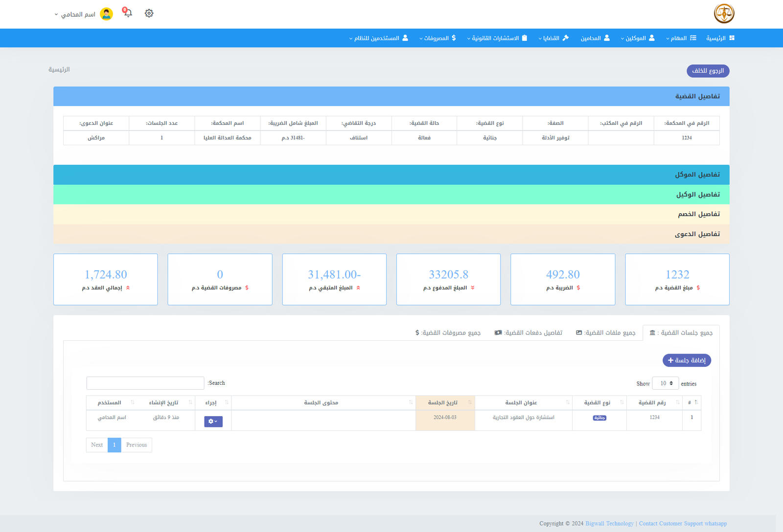Open the notifications bell icon
The height and width of the screenshot is (532, 783).
click(x=128, y=13)
